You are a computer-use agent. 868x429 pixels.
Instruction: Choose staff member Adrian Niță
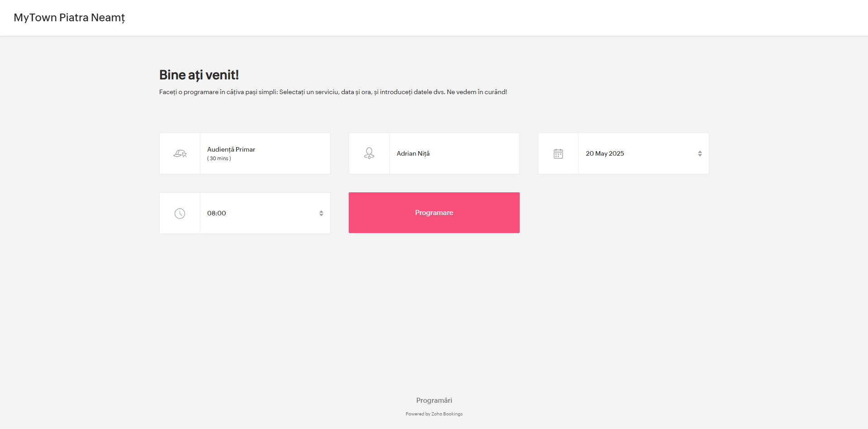pyautogui.click(x=413, y=154)
